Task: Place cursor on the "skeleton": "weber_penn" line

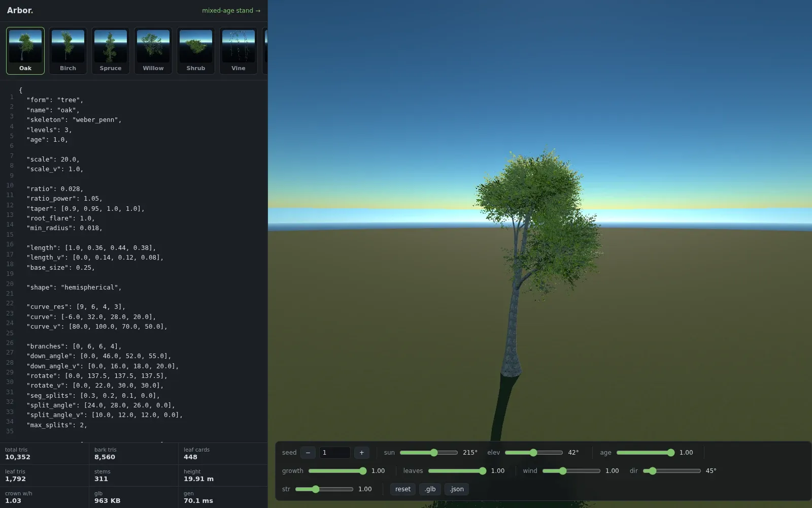Action: pos(74,120)
